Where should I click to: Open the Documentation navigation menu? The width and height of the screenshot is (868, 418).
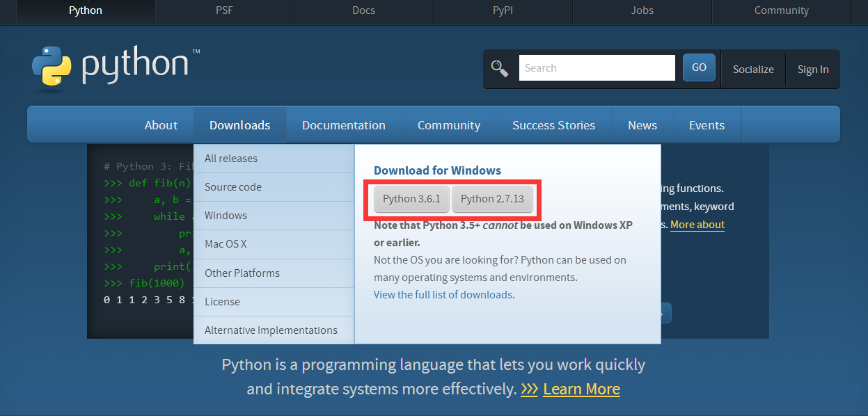point(344,125)
